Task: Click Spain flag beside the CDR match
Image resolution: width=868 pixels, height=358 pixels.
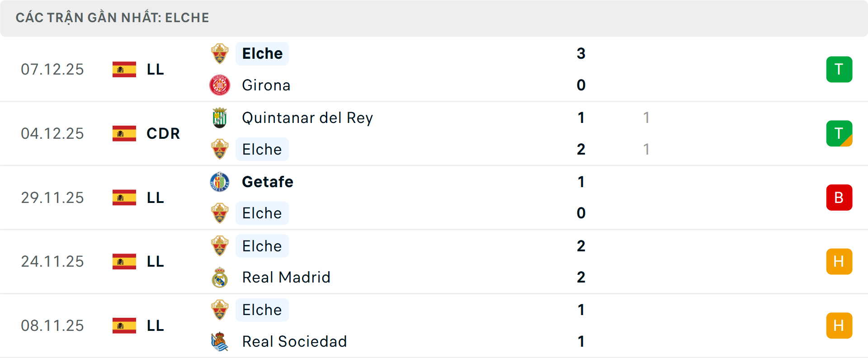Action: [124, 133]
